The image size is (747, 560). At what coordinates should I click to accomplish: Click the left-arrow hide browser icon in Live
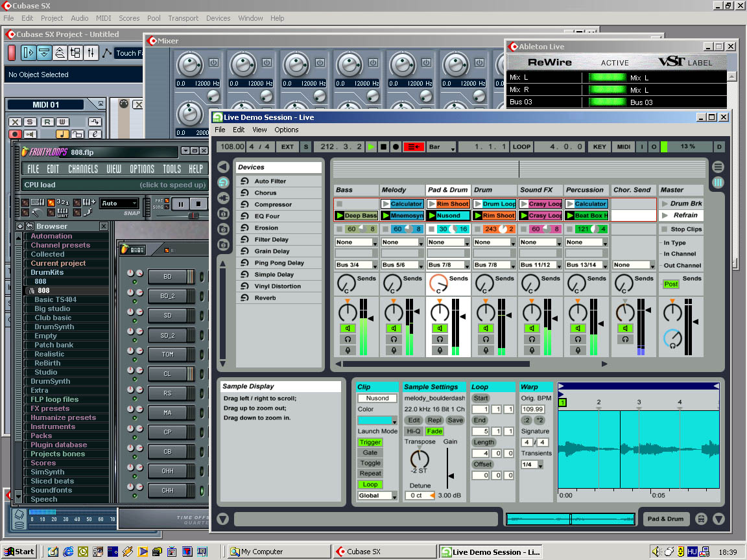pos(224,167)
